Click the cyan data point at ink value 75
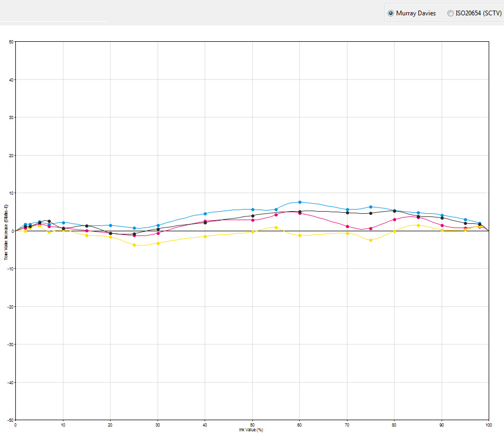Image resolution: width=504 pixels, height=435 pixels. (x=371, y=207)
